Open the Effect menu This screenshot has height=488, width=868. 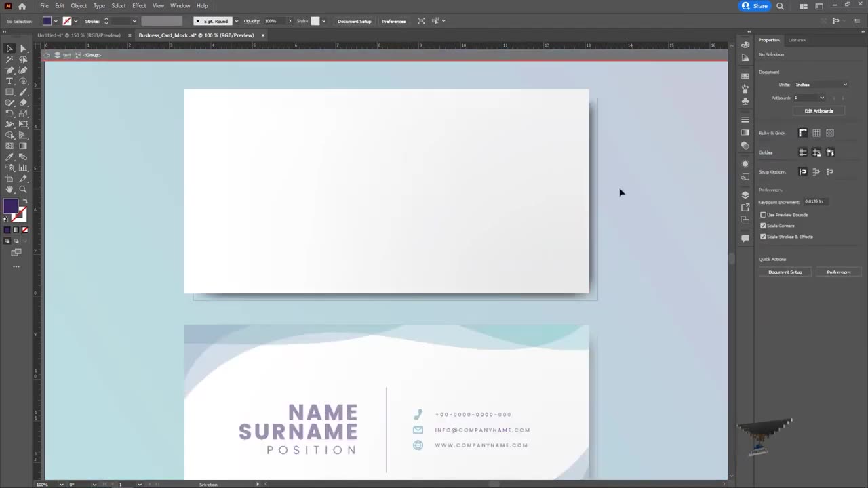click(x=139, y=5)
